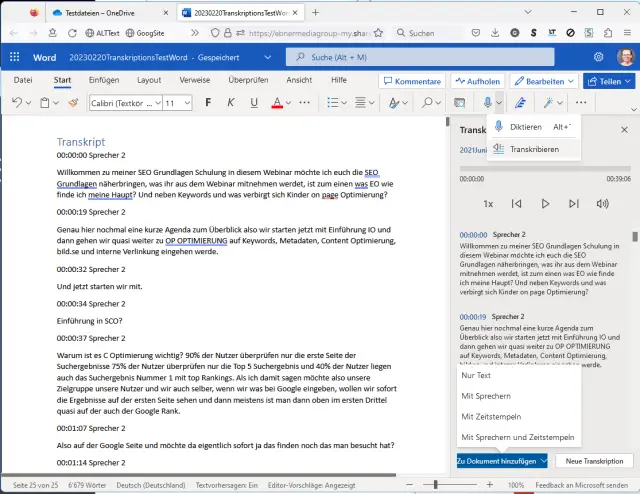Image resolution: width=640 pixels, height=494 pixels.
Task: Click the Format Painter brush icon
Action: [72, 102]
